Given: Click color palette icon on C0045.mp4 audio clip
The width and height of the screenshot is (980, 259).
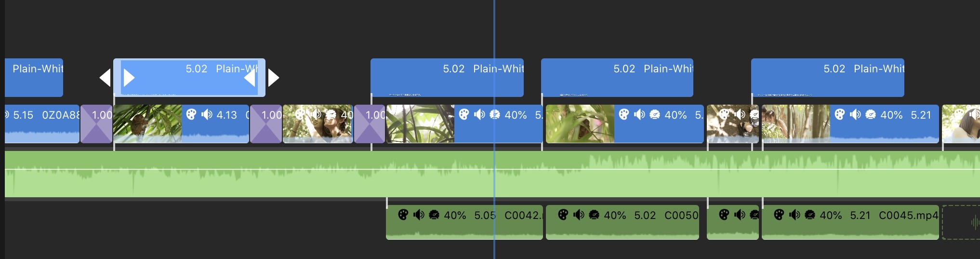Looking at the screenshot, I should (x=779, y=215).
